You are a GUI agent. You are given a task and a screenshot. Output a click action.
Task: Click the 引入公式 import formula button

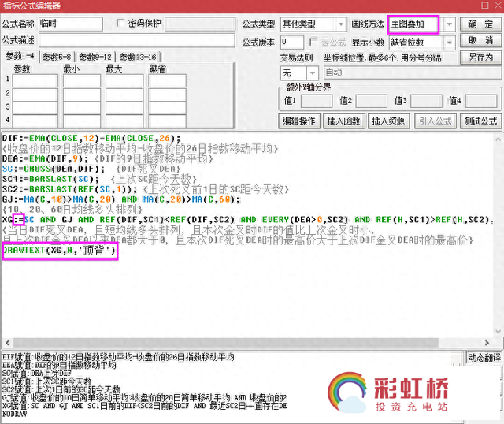pos(435,121)
